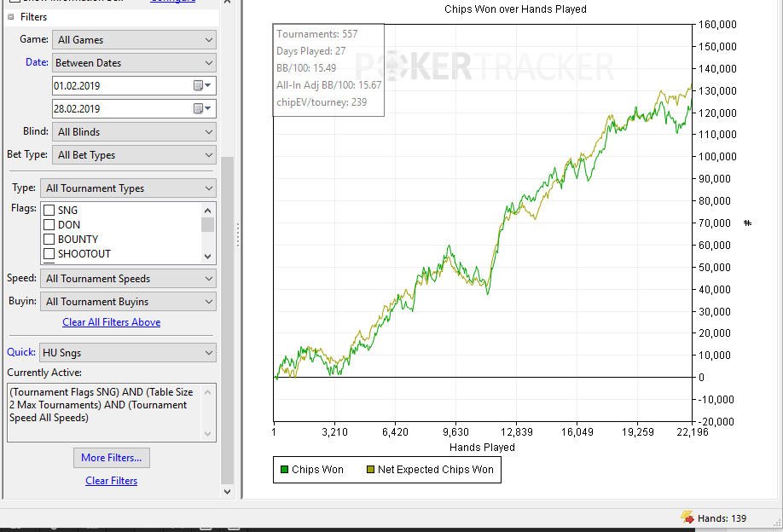Screen dimensions: 783x532
Task: Click the Date label link
Action: [x=37, y=62]
